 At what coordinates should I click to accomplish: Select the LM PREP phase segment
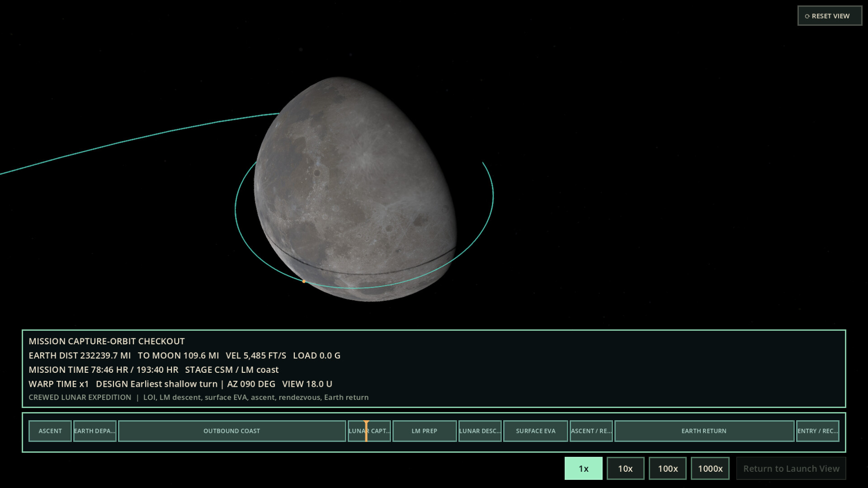[x=425, y=431]
